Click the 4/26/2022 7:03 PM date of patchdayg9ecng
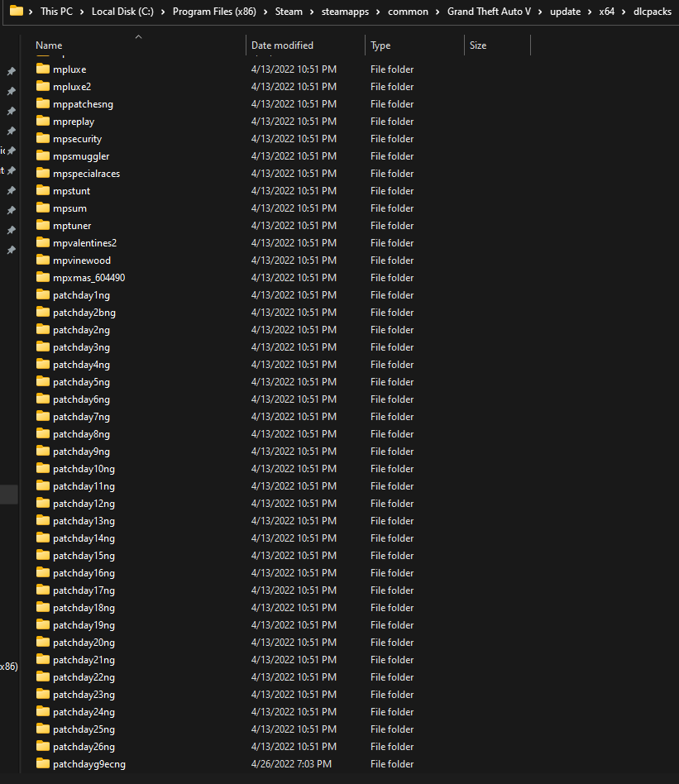The width and height of the screenshot is (679, 784). (x=291, y=764)
